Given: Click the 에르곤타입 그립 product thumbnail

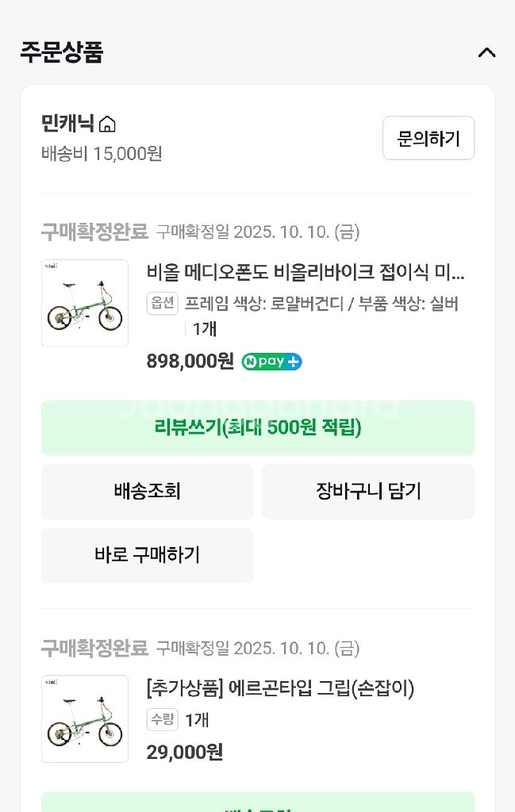Looking at the screenshot, I should [x=84, y=718].
